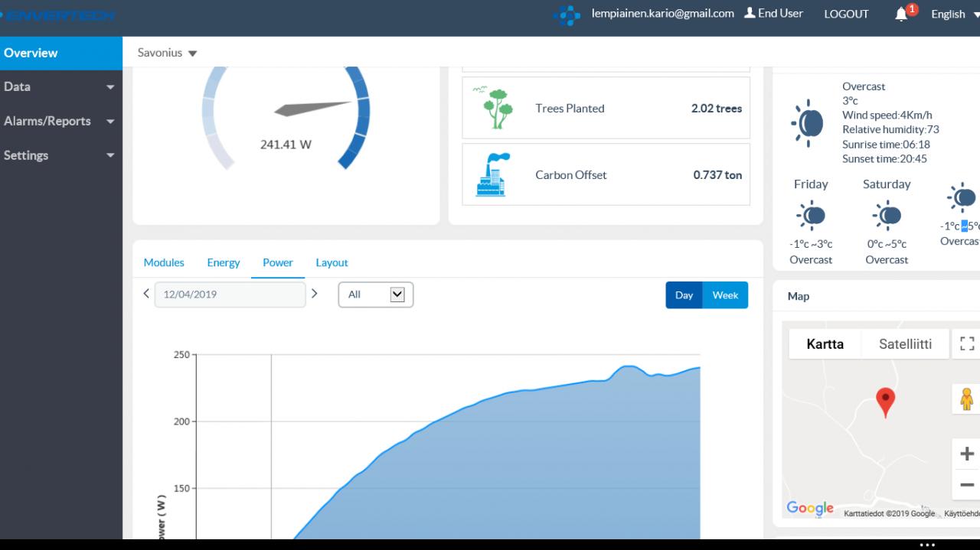Click Saturday's overcast forecast icon
980x550 pixels.
887,216
